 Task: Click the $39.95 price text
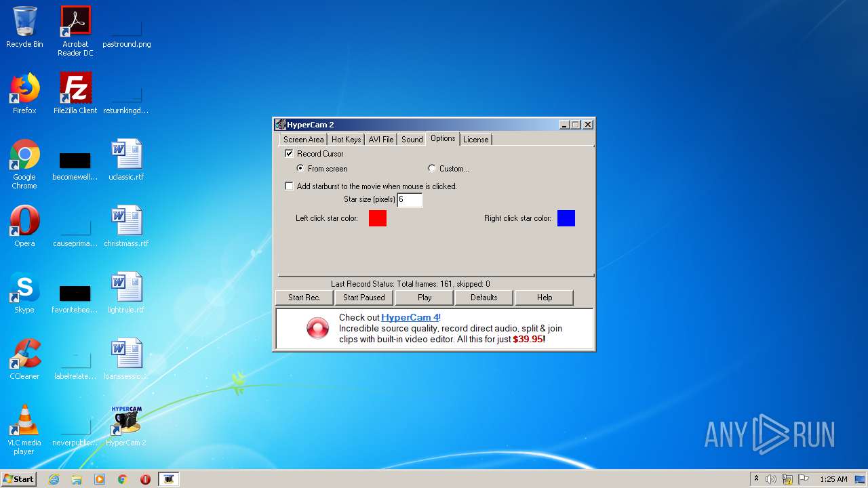click(529, 339)
